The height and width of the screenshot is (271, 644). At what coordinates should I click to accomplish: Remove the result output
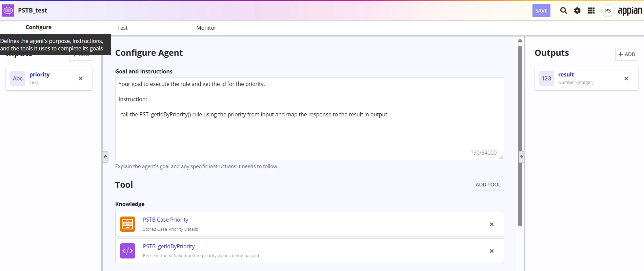(626, 78)
